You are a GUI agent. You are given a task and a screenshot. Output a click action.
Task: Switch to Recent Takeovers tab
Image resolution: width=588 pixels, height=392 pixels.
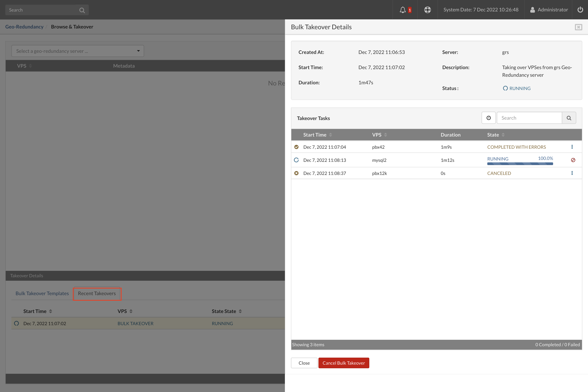pyautogui.click(x=97, y=293)
